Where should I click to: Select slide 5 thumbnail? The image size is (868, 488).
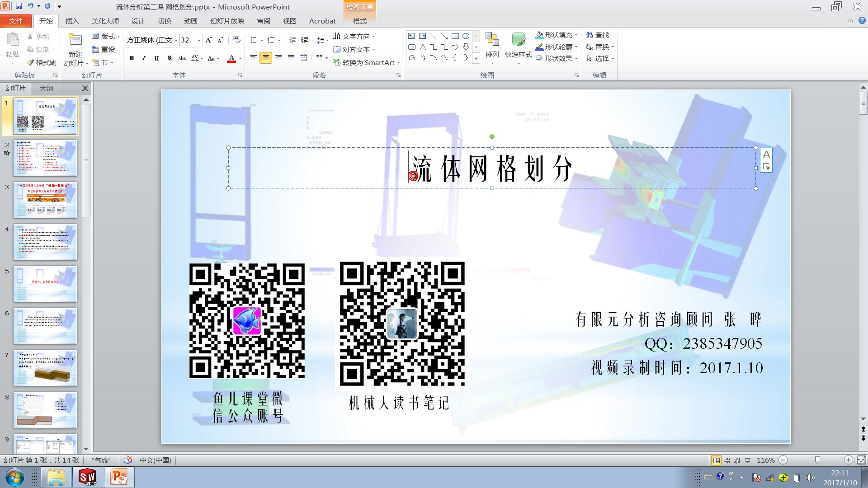(45, 284)
